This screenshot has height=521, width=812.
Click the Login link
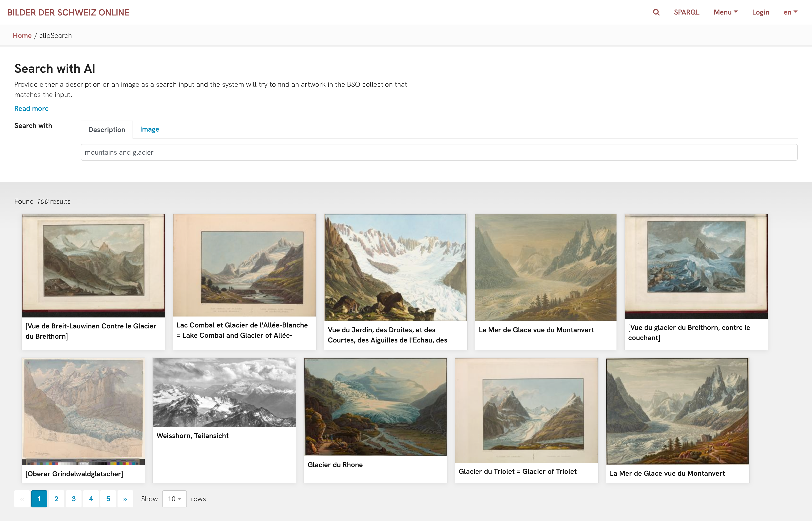(x=761, y=12)
